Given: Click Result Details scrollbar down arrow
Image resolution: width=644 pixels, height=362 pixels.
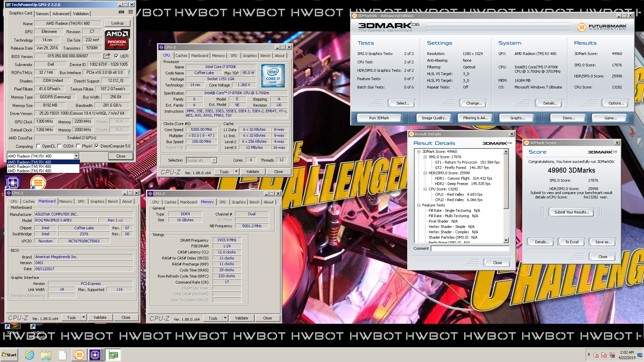Looking at the screenshot, I should [506, 240].
